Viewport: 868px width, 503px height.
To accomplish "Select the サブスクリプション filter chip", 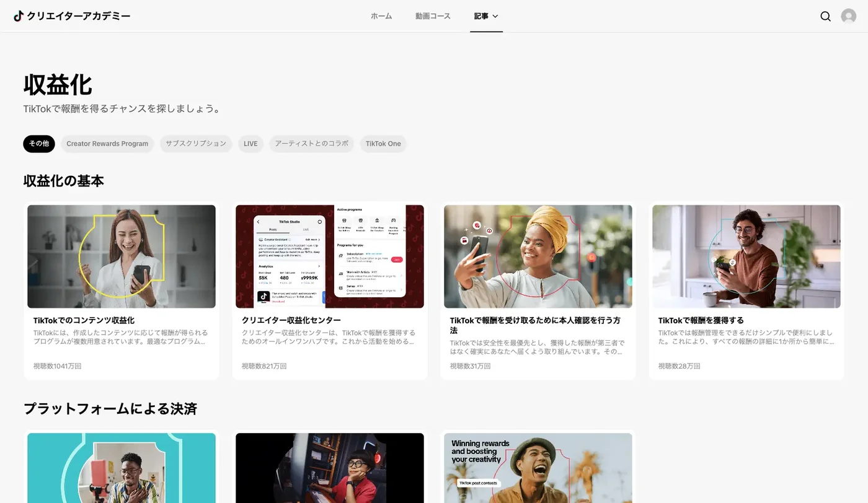I will point(196,144).
